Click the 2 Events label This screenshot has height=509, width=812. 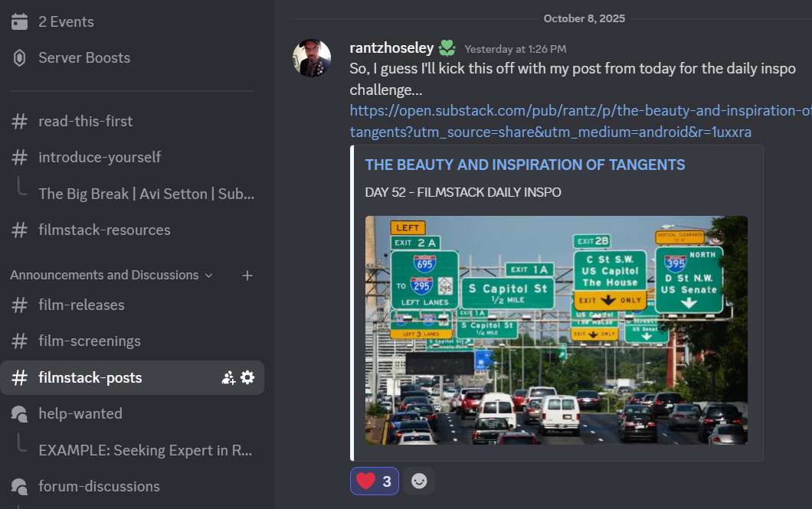point(67,21)
